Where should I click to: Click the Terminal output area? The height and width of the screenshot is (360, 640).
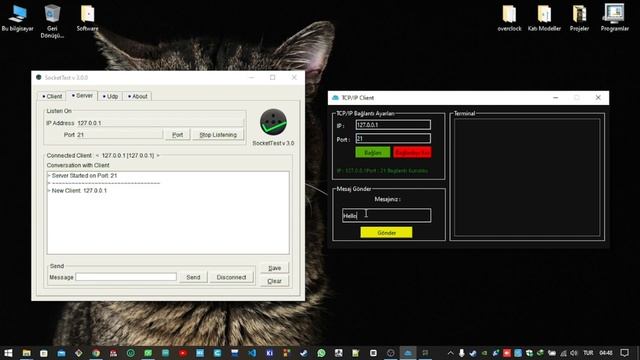tap(527, 177)
